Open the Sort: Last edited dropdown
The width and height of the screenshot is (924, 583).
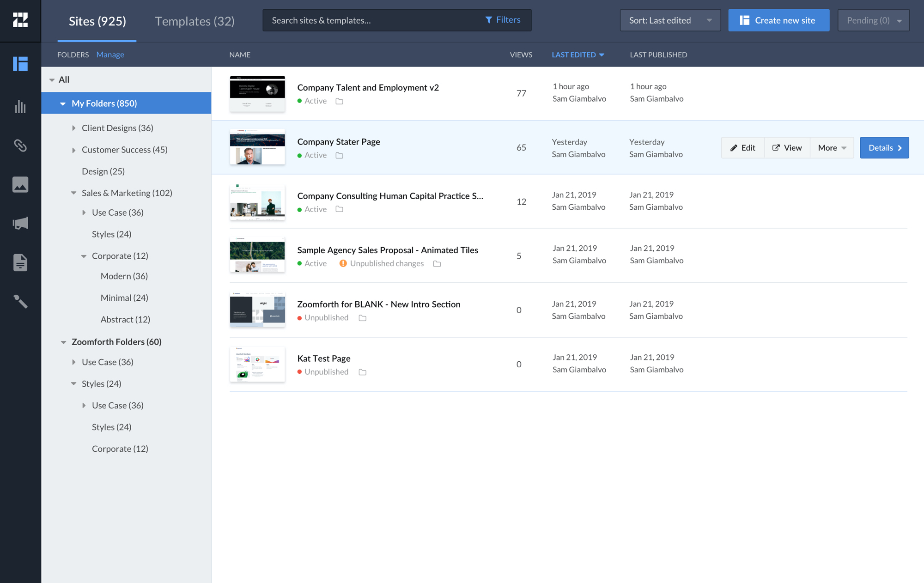click(x=670, y=20)
